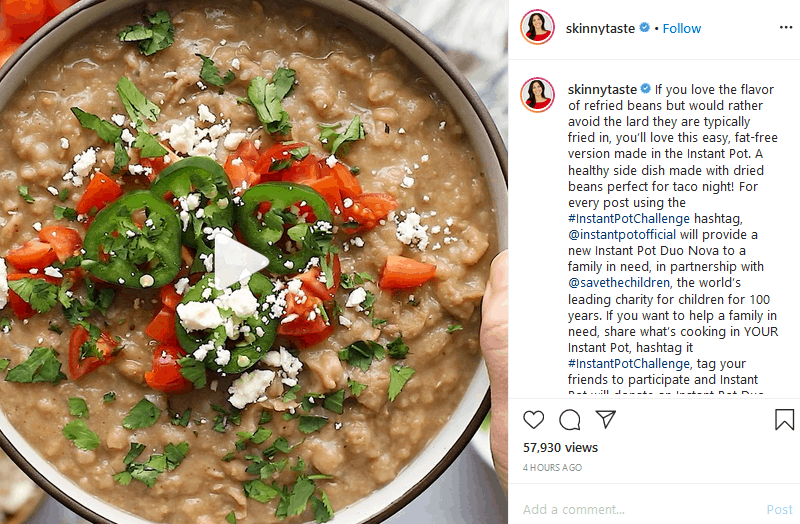Image resolution: width=800 pixels, height=524 pixels.
Task: Open the 4 hours ago timestamp
Action: pyautogui.click(x=552, y=467)
